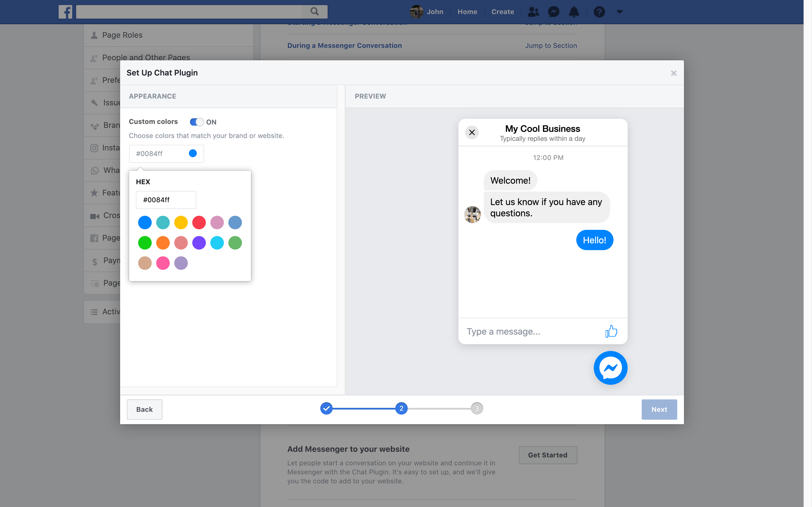Click the Home navigation icon

click(x=467, y=12)
